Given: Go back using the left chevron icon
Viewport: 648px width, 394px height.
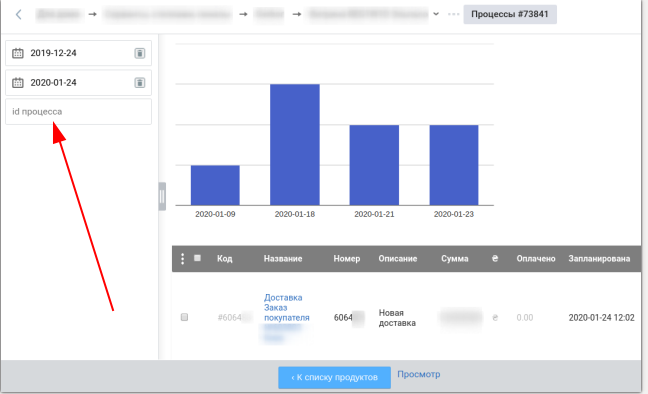Looking at the screenshot, I should [x=18, y=14].
